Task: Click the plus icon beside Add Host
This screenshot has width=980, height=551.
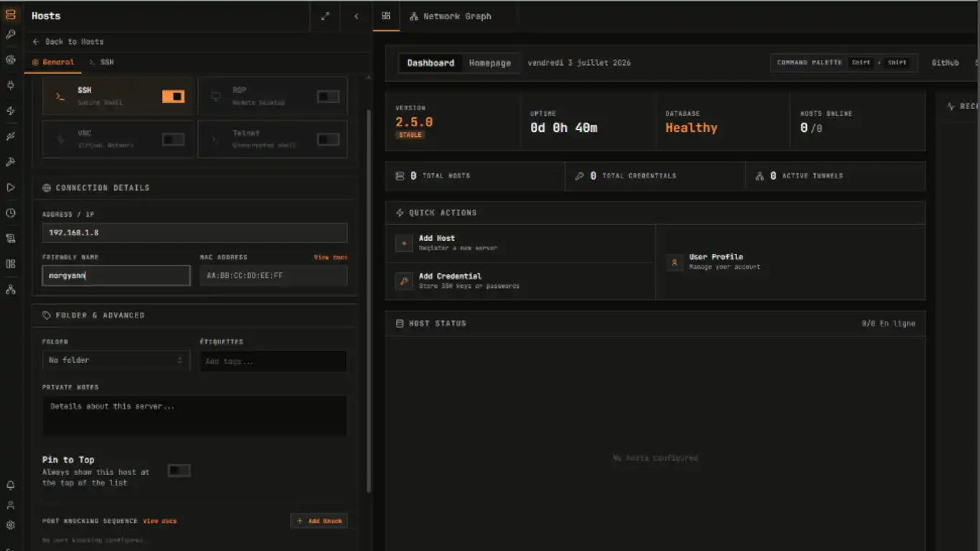Action: (x=404, y=243)
